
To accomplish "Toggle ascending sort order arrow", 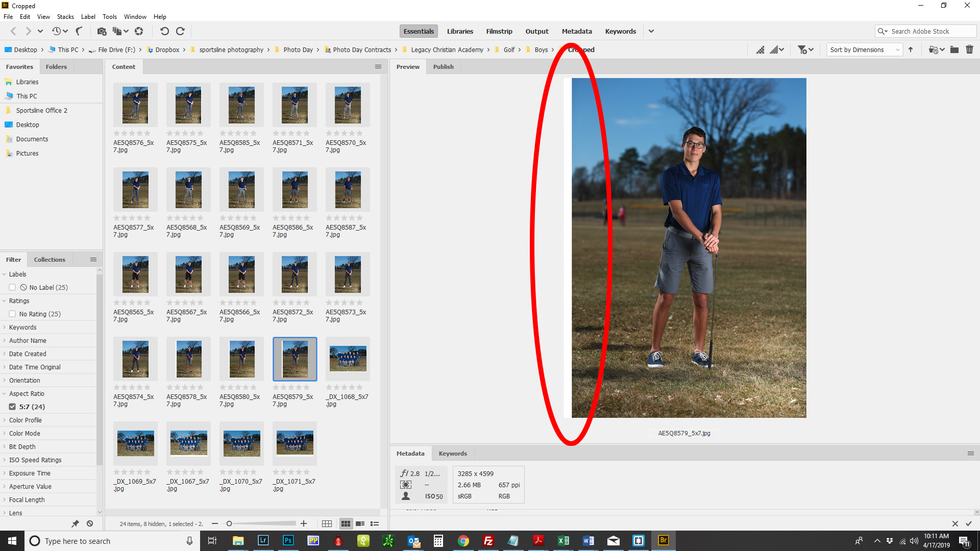I will point(911,49).
